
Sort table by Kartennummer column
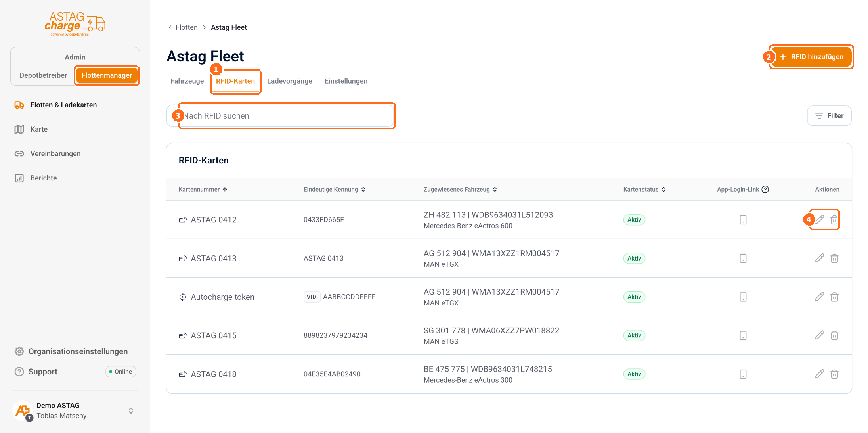click(x=203, y=189)
